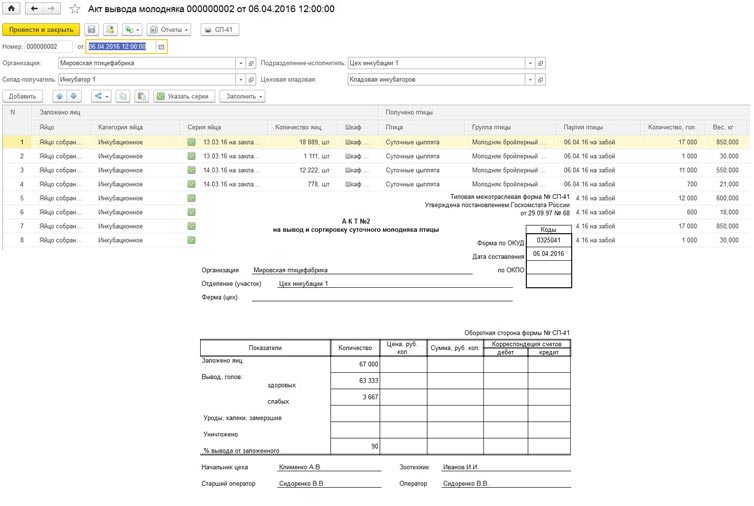Viewport: 754px width, 506px height.
Task: Open the calendar picker for date
Action: point(161,47)
